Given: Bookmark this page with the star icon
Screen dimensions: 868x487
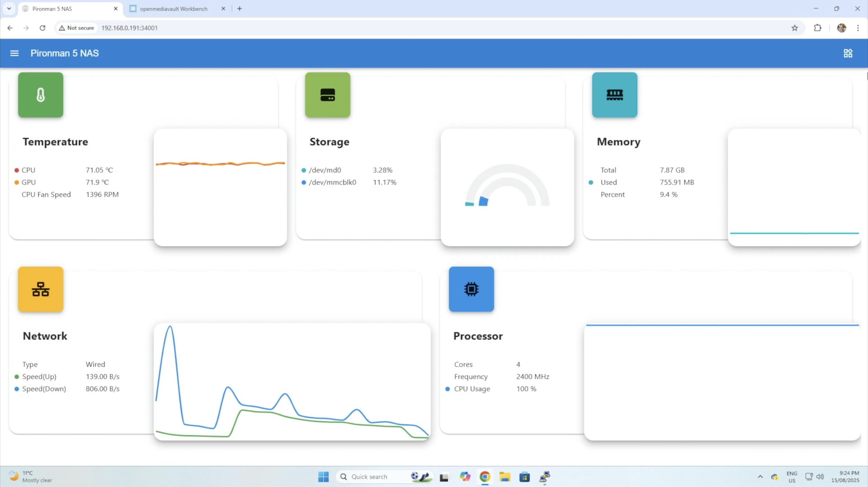Looking at the screenshot, I should pos(794,28).
